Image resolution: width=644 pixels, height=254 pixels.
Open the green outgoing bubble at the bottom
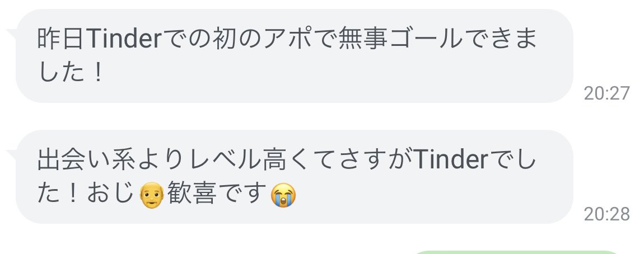(516, 252)
